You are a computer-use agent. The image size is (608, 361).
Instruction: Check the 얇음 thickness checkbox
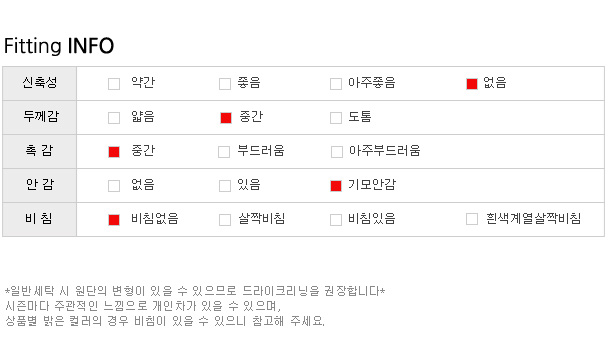pyautogui.click(x=114, y=118)
